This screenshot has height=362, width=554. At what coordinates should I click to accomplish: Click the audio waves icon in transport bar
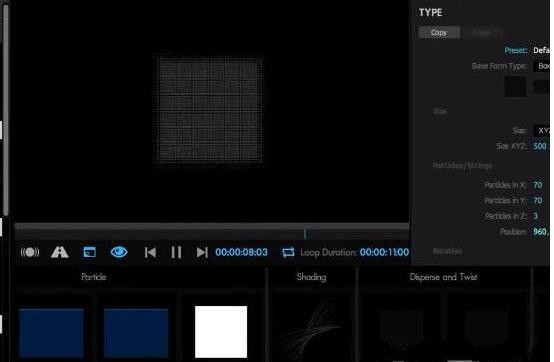30,252
